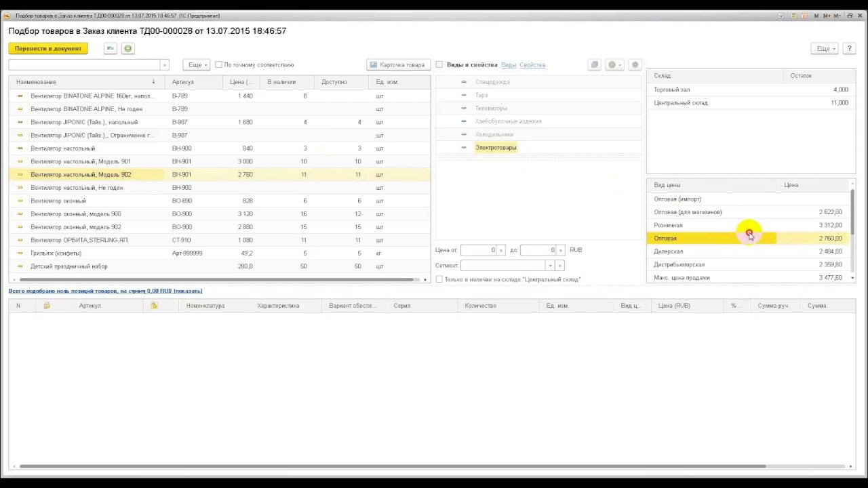Click the product search input field
The height and width of the screenshot is (488, 868).
(84, 65)
